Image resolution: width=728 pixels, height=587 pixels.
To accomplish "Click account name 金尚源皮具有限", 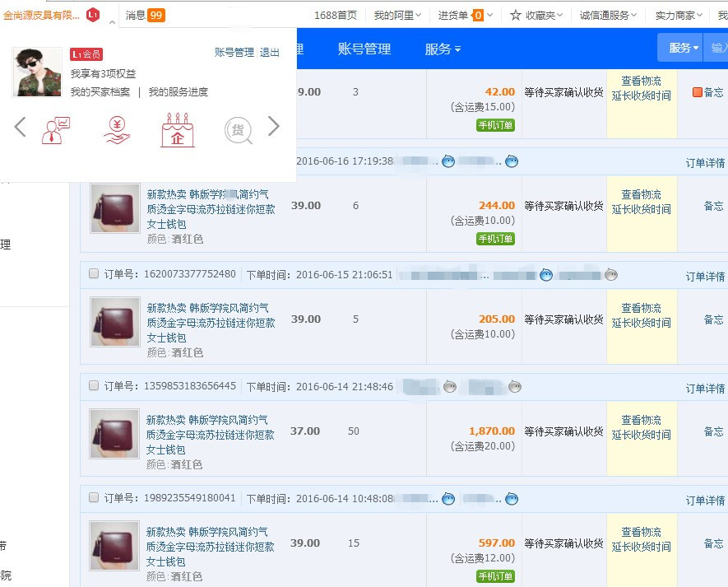I will [41, 16].
